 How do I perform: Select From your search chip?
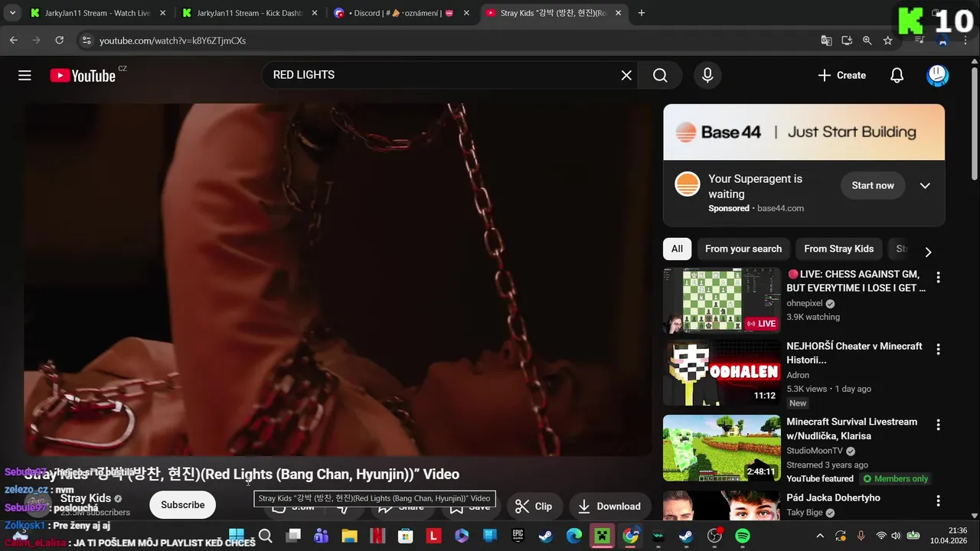tap(743, 249)
